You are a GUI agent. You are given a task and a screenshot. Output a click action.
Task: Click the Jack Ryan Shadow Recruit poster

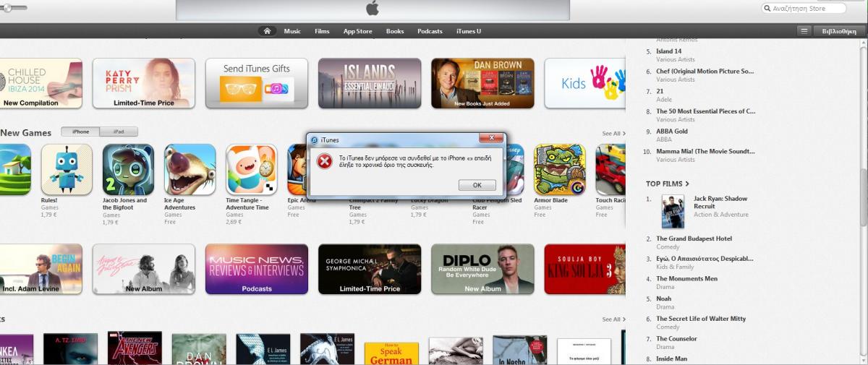pyautogui.click(x=673, y=212)
